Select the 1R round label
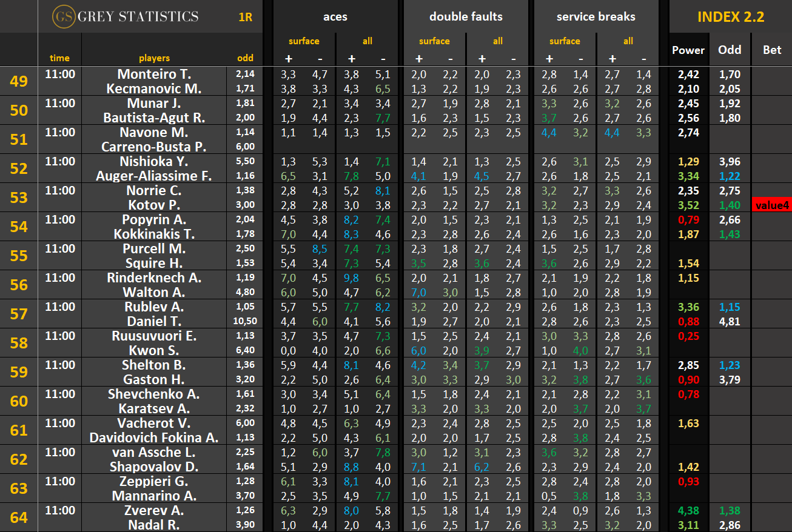Image resolution: width=792 pixels, height=532 pixels. pyautogui.click(x=246, y=17)
